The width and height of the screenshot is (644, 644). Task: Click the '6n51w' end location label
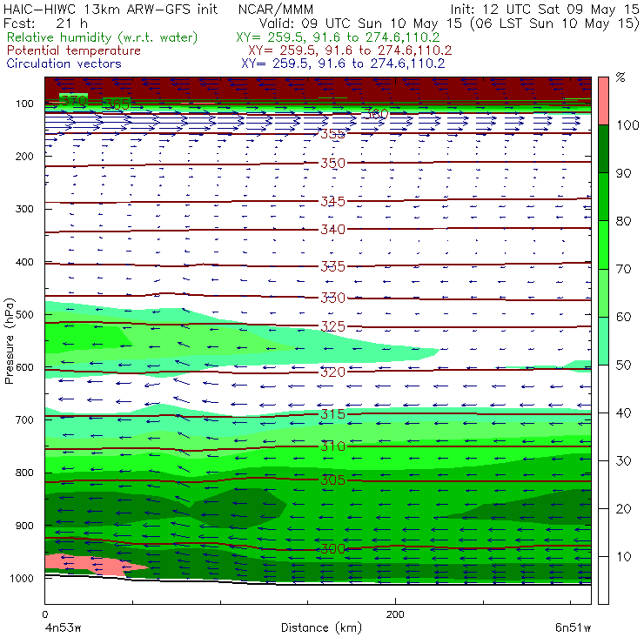tap(573, 627)
